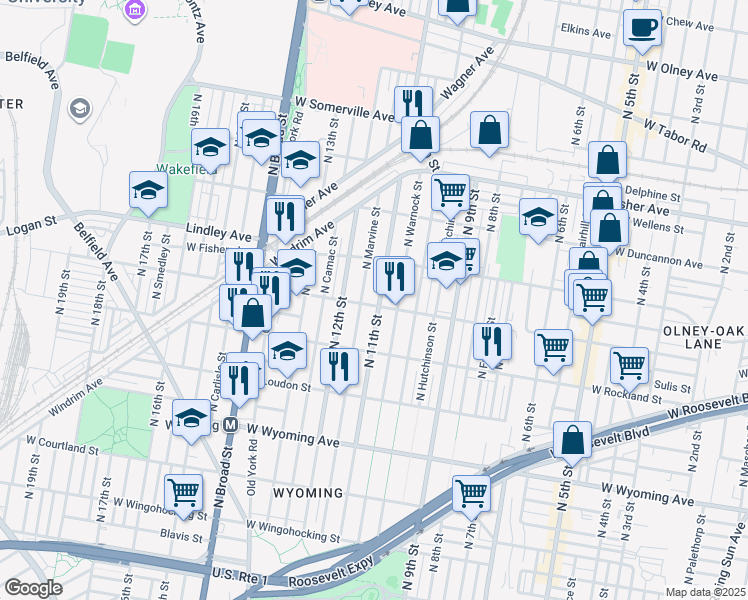Open the shopping bag marker below Wagner Ave
Image resolution: width=748 pixels, height=600 pixels.
421,134
